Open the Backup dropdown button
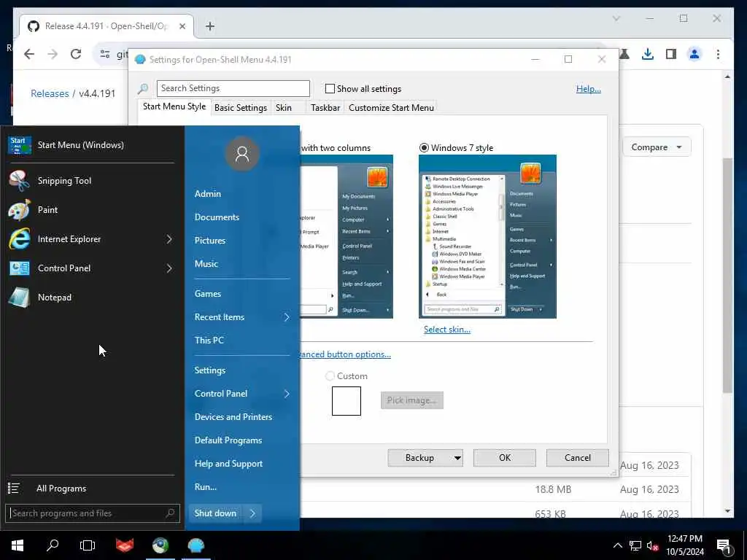This screenshot has width=747, height=560. point(425,458)
